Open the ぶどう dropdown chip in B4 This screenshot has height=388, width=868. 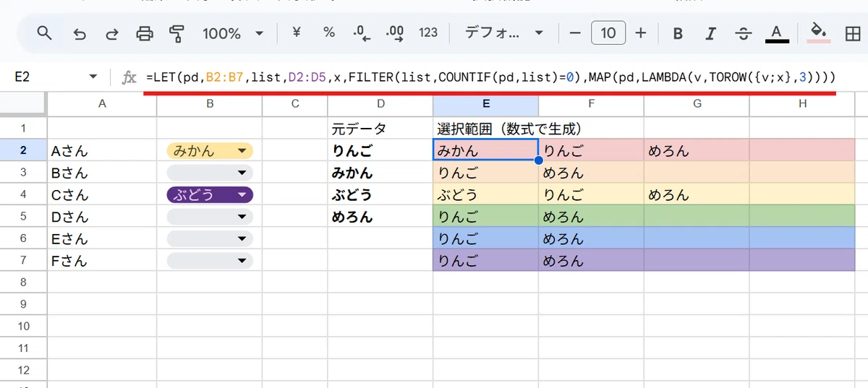(x=210, y=194)
